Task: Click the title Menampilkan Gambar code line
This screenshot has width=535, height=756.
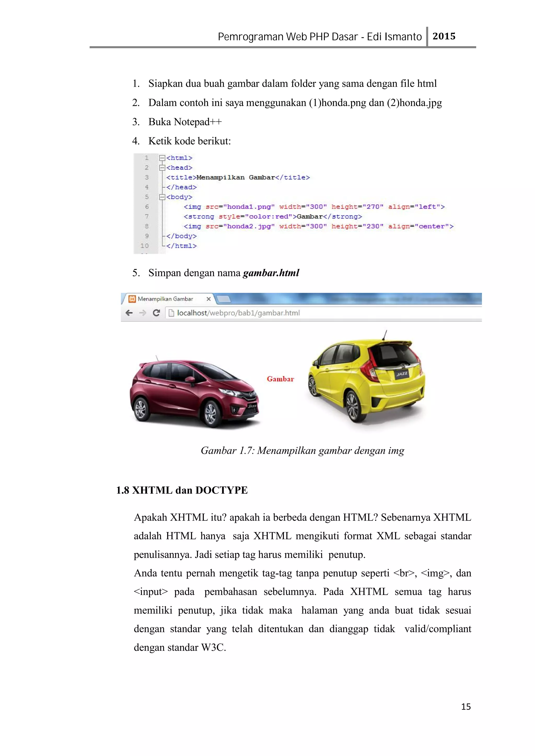Action: click(238, 178)
